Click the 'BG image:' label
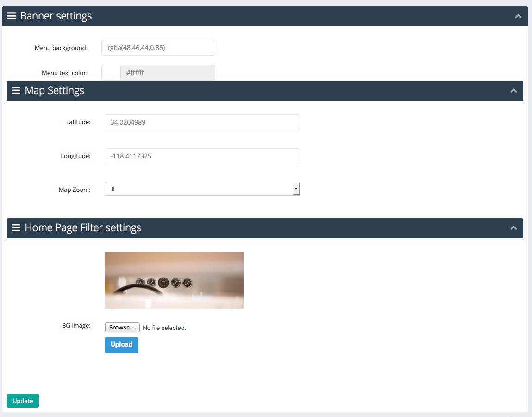This screenshot has height=417, width=532. (76, 325)
